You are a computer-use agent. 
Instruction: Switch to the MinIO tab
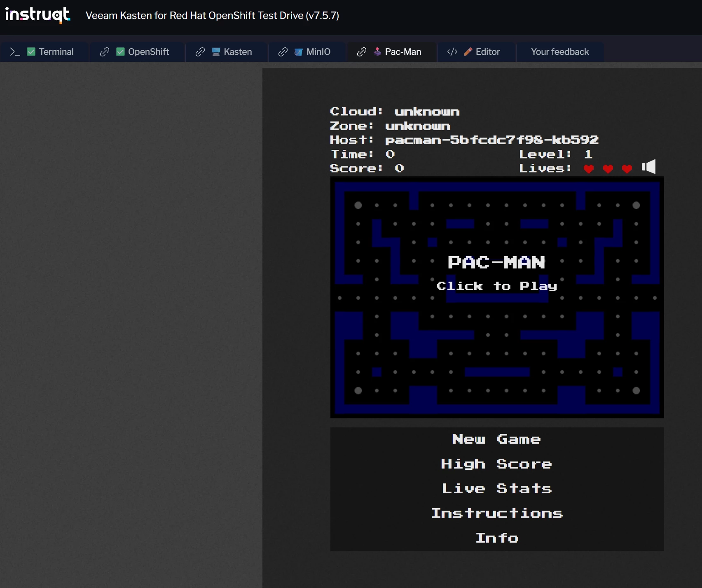[307, 52]
